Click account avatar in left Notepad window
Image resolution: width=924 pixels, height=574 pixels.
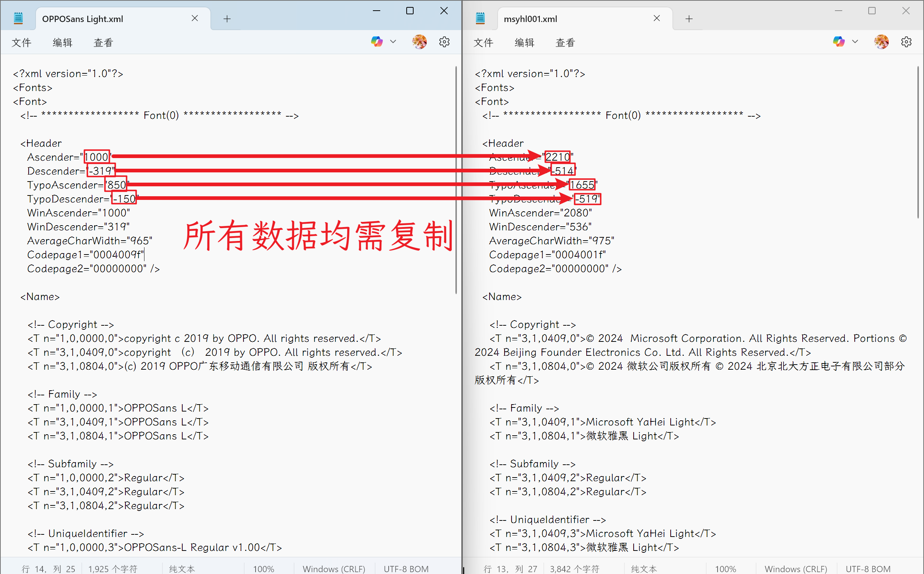(x=419, y=42)
